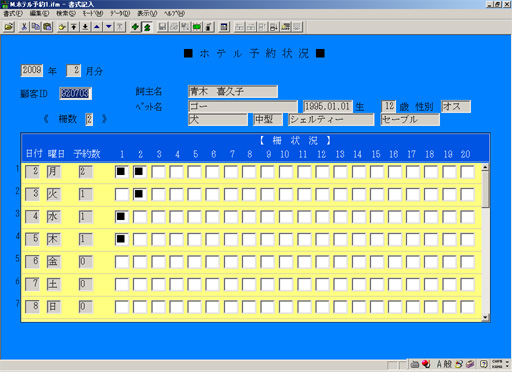The image size is (512, 372).
Task: Open the ﾍﾙﾌﾟ(H) menu
Action: click(174, 13)
